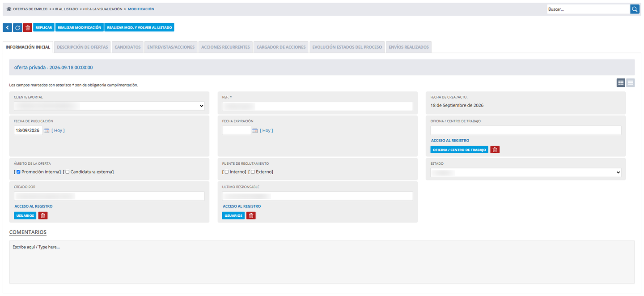Delete record with top toolbar trash icon
The image size is (644, 296).
tap(28, 28)
